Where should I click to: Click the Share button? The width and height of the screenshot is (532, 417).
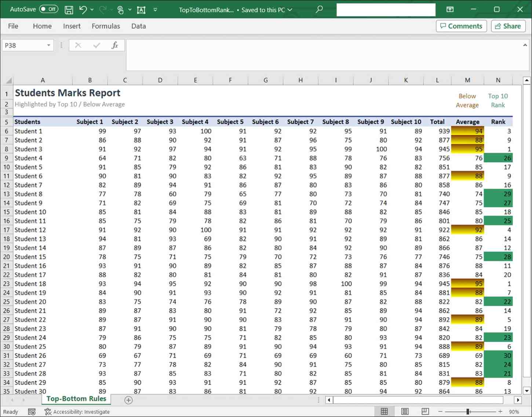click(508, 26)
